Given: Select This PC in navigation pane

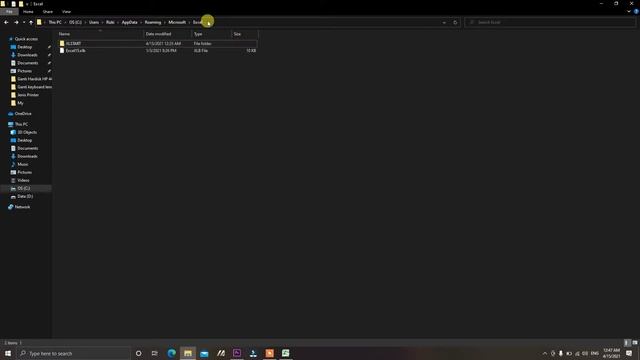Looking at the screenshot, I should click(x=21, y=124).
